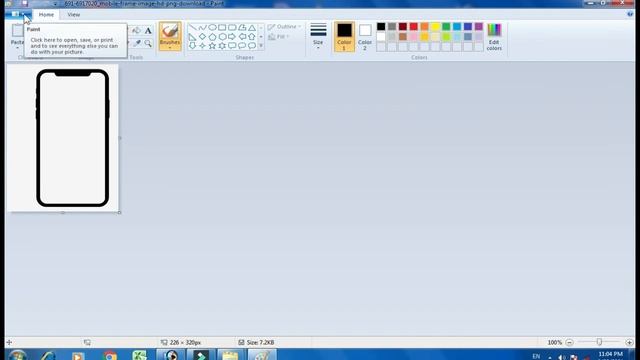Open Paint Help question mark icon
The width and height of the screenshot is (640, 360).
630,14
